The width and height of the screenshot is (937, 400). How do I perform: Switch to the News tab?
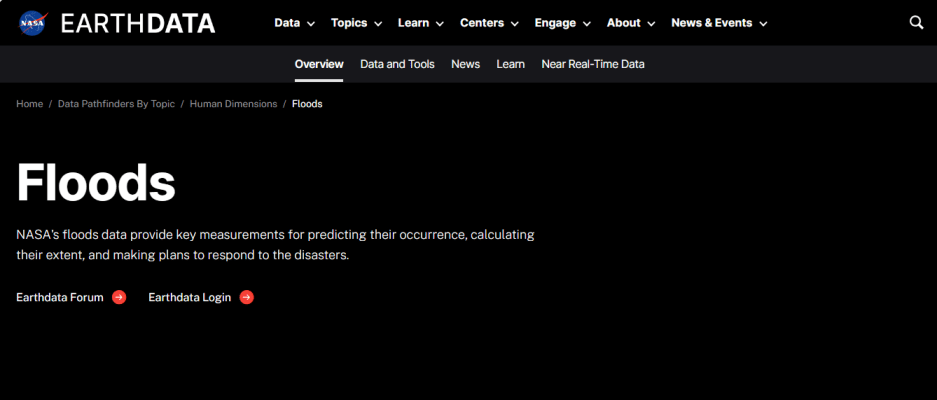coord(465,64)
